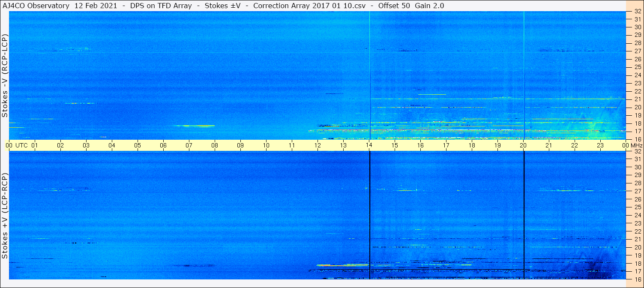Click the 32 MHz label in the Stokes -V panel
The image size is (644, 288).
coord(637,12)
